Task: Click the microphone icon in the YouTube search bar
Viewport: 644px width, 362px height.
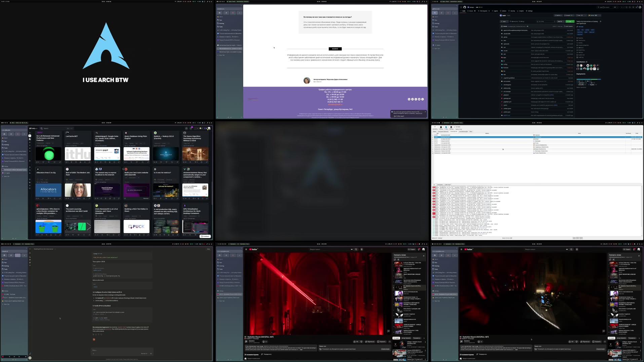Action: 362,249
